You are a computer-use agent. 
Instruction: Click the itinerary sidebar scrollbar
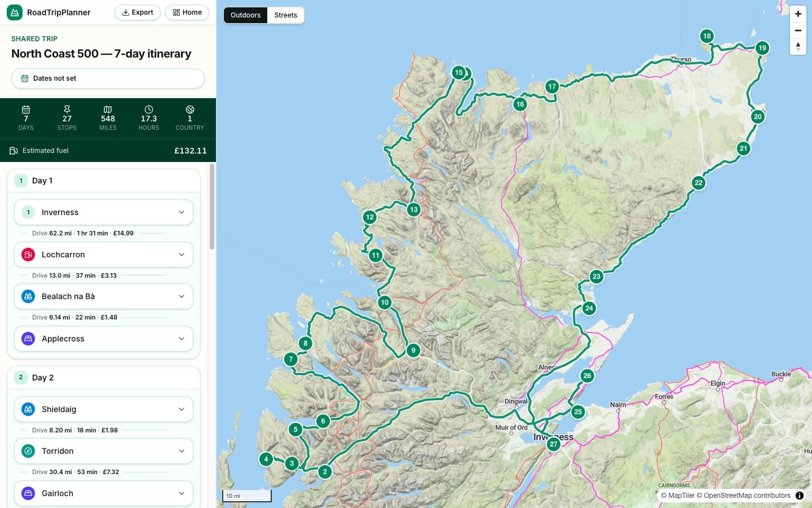212,207
